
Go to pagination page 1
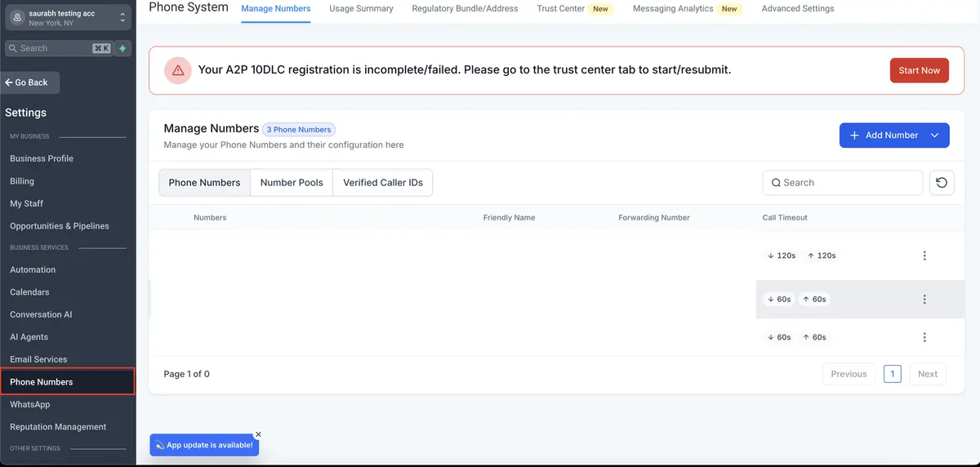893,374
